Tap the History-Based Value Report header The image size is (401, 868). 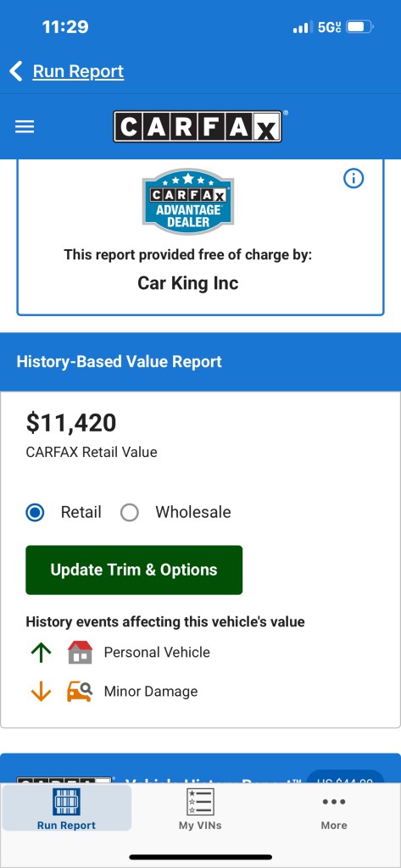point(119,361)
